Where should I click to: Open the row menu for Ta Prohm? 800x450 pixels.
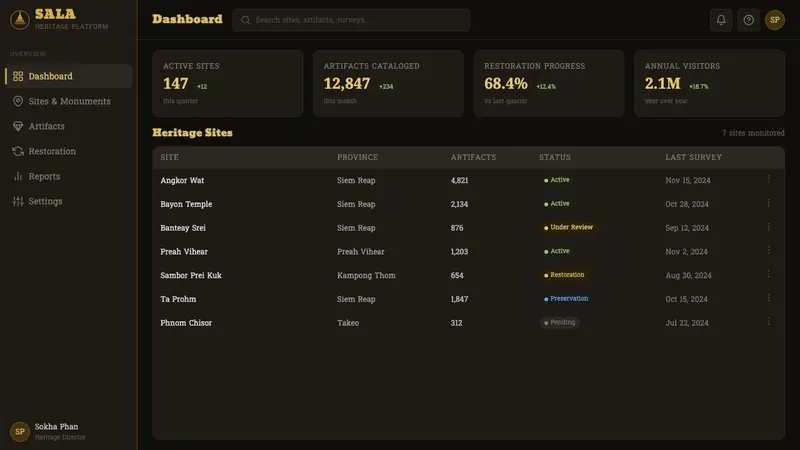tap(768, 298)
